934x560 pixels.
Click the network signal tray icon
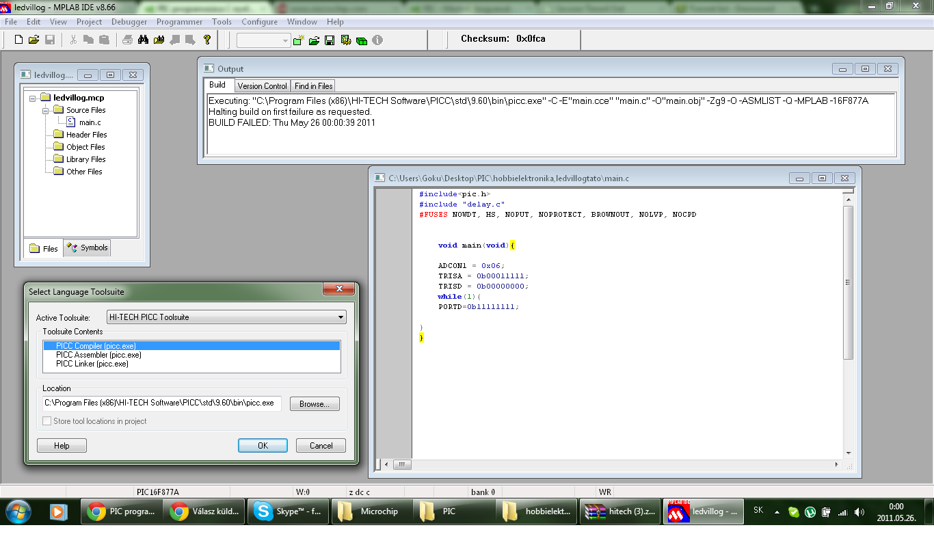pyautogui.click(x=842, y=511)
